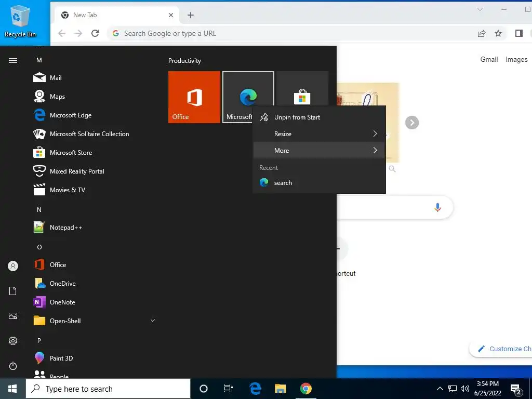Click the Microsoft Store tile in Productivity
532x399 pixels.
302,89
